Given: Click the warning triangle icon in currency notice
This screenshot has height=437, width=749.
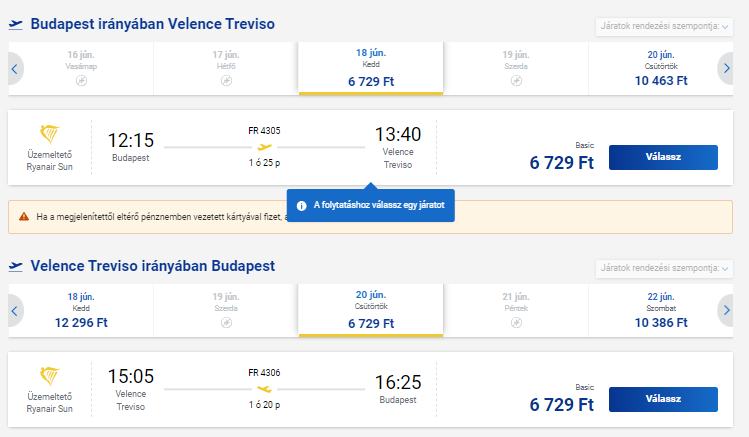Looking at the screenshot, I should pos(24,217).
